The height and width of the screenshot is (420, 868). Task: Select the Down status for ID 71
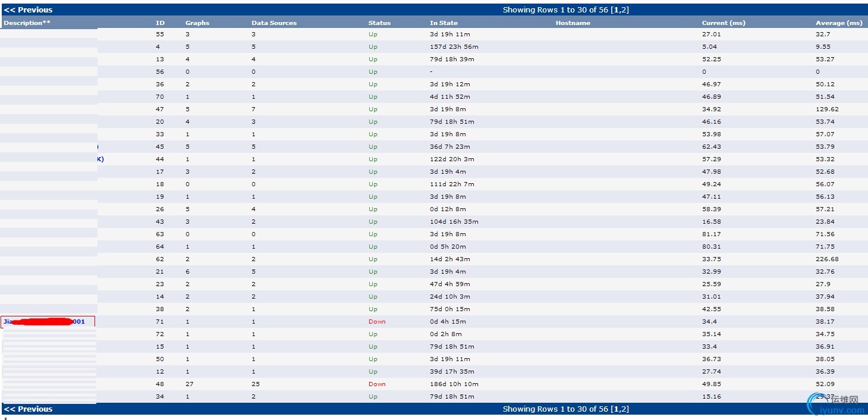(377, 321)
